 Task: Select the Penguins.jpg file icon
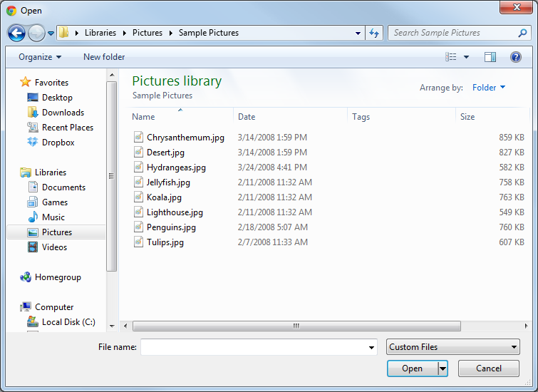pyautogui.click(x=138, y=227)
